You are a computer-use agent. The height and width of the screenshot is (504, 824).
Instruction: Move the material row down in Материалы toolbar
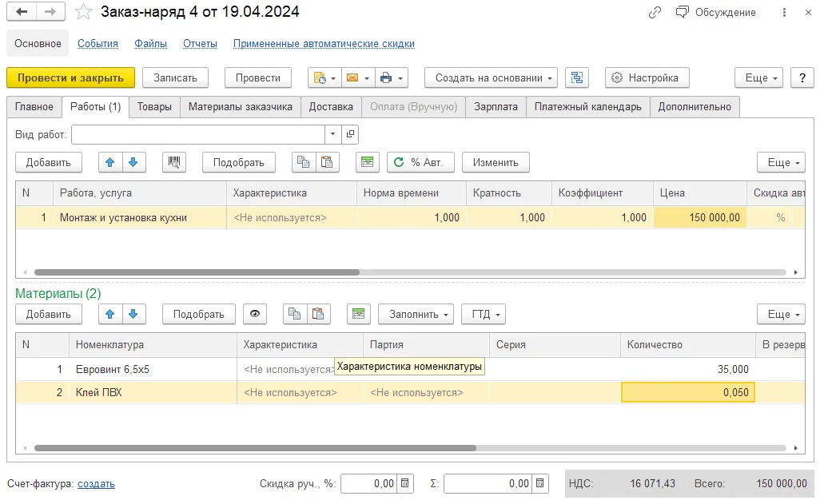click(133, 314)
